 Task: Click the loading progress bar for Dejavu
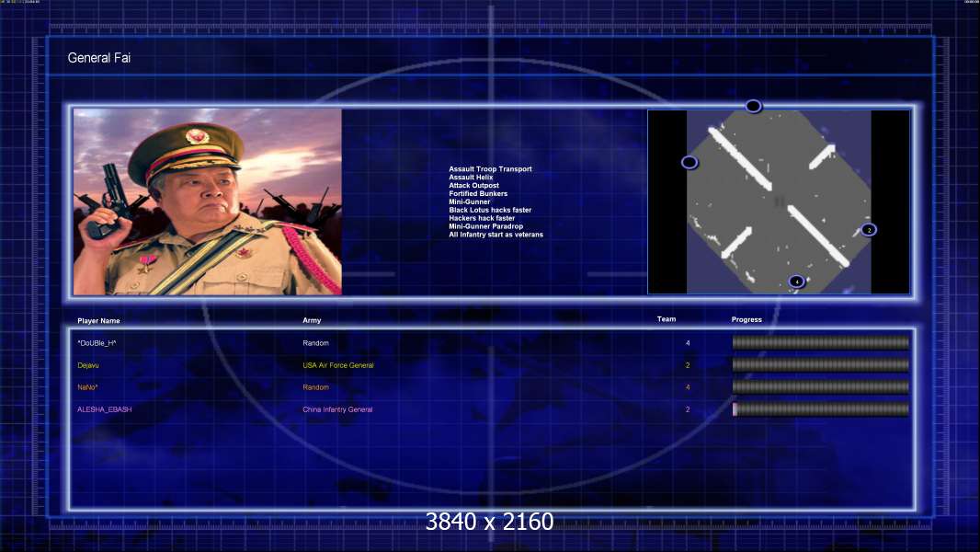pyautogui.click(x=821, y=365)
